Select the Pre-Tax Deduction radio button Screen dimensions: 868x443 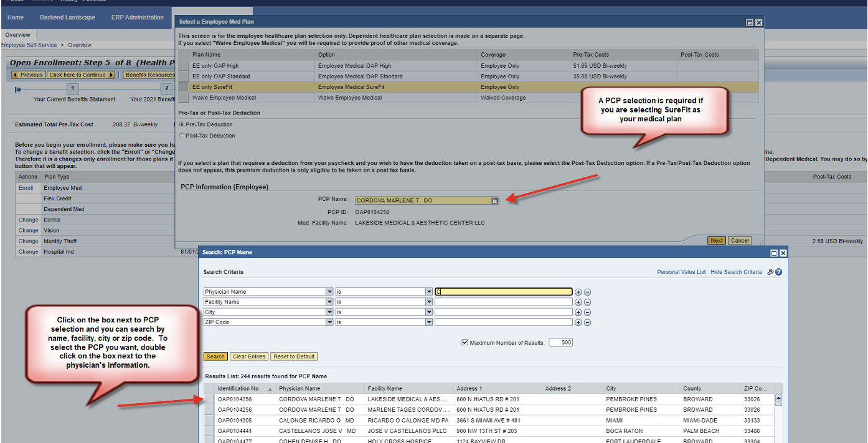(x=182, y=125)
